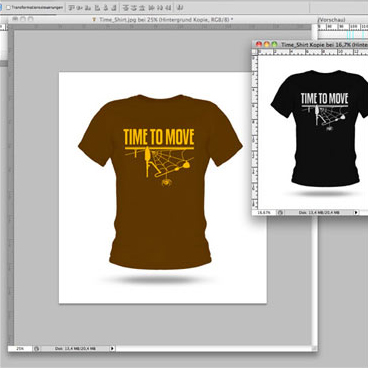Click the Distribute top edges icon
The height and width of the screenshot is (368, 368).
tap(125, 7)
